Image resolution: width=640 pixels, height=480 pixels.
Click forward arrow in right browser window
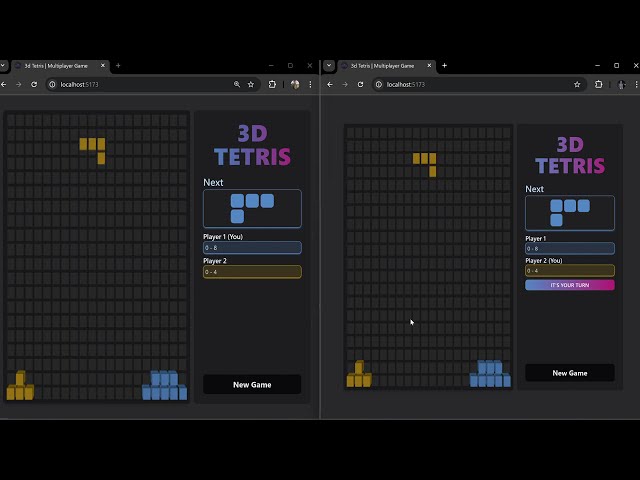(x=345, y=84)
